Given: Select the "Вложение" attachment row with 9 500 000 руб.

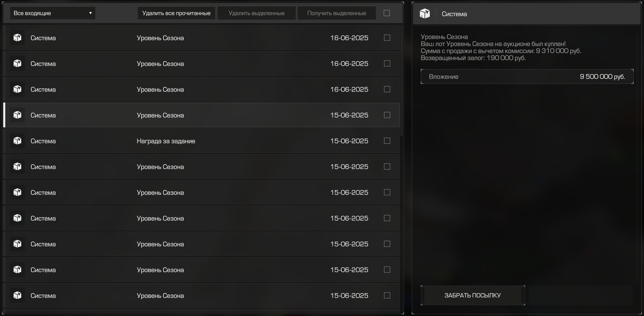Looking at the screenshot, I should pos(527,76).
